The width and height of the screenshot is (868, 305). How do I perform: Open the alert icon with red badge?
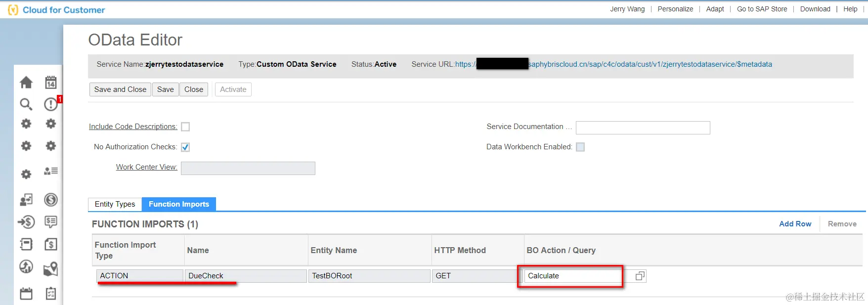pos(51,103)
